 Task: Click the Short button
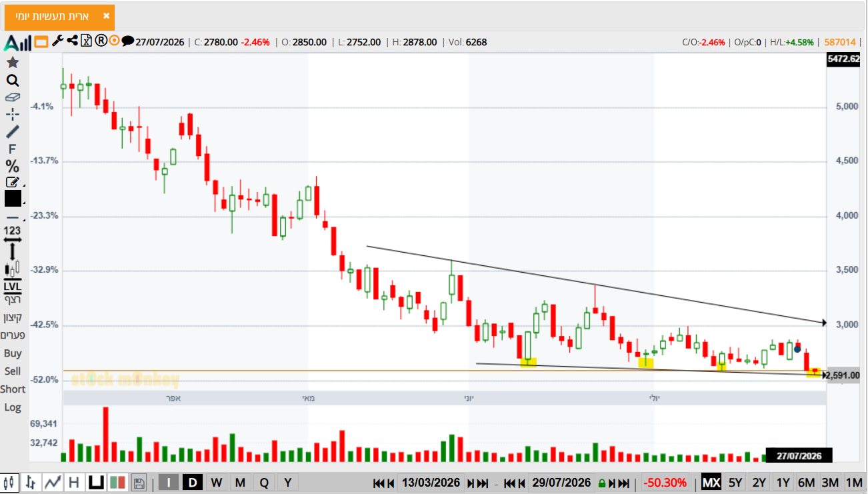(x=13, y=389)
